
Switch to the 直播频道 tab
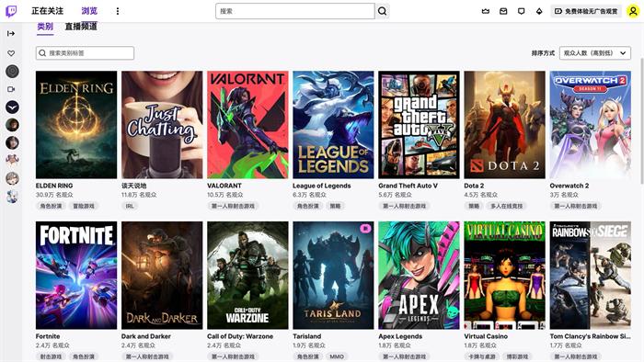click(x=81, y=27)
